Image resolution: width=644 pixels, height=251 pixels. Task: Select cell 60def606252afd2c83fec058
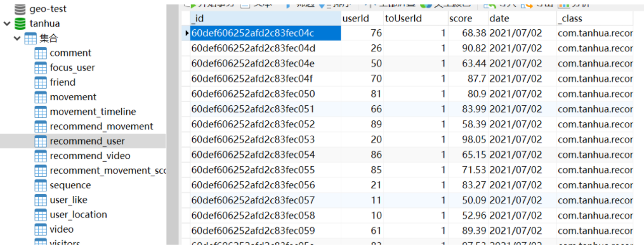pos(265,216)
